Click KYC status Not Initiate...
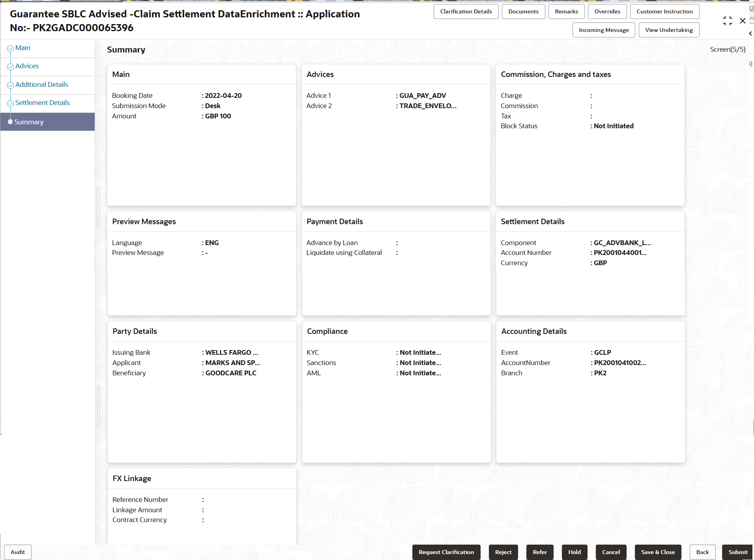 [420, 352]
